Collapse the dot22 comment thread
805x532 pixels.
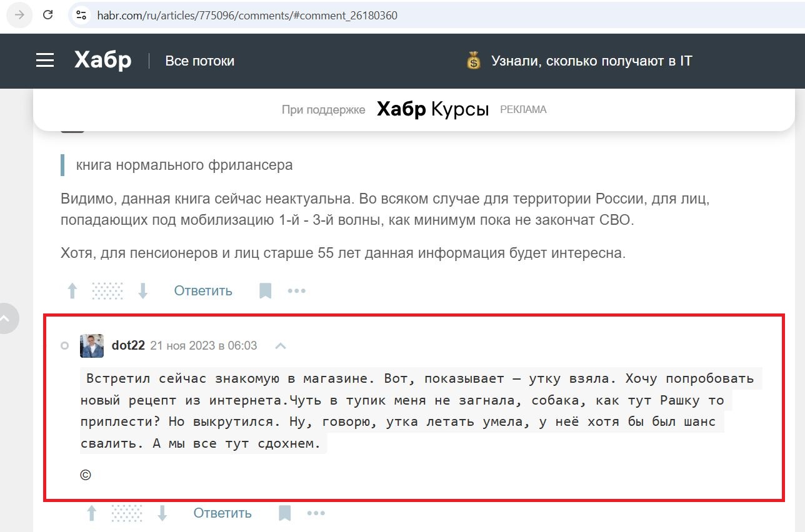tap(280, 345)
